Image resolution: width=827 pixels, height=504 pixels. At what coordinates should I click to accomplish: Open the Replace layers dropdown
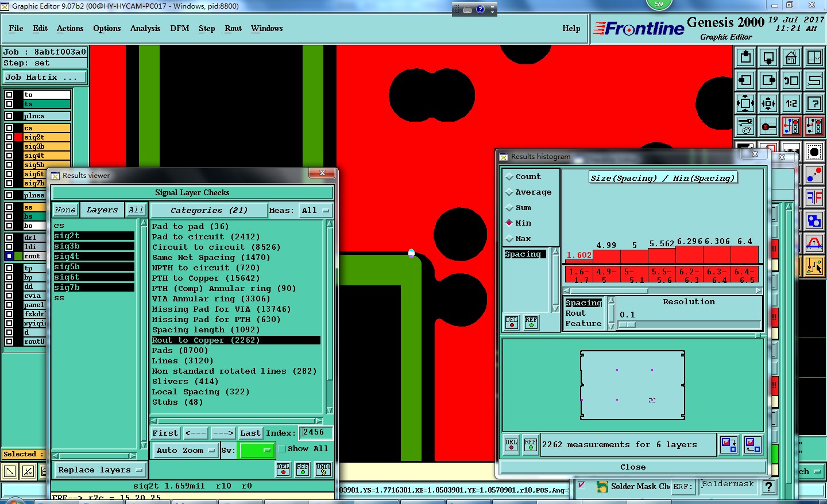tap(100, 470)
